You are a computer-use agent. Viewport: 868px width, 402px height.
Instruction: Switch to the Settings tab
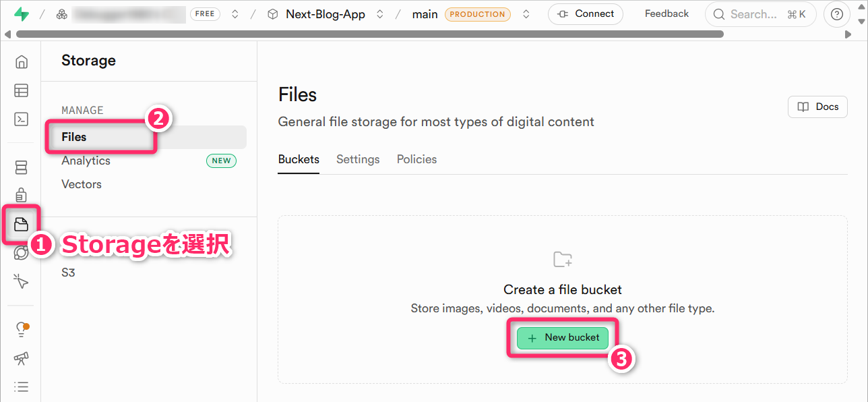click(358, 159)
